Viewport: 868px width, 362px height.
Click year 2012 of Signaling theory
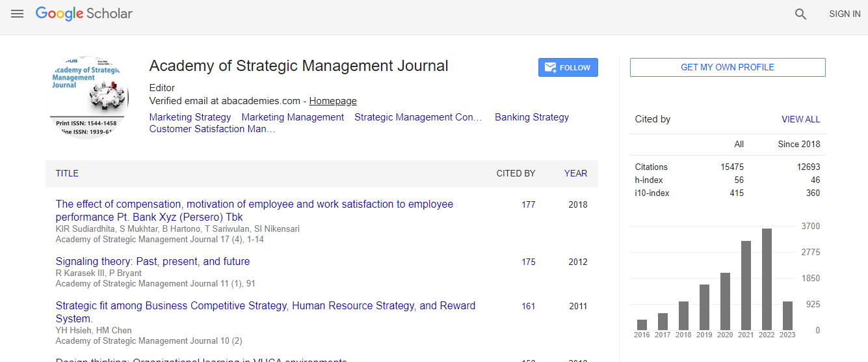pyautogui.click(x=578, y=262)
